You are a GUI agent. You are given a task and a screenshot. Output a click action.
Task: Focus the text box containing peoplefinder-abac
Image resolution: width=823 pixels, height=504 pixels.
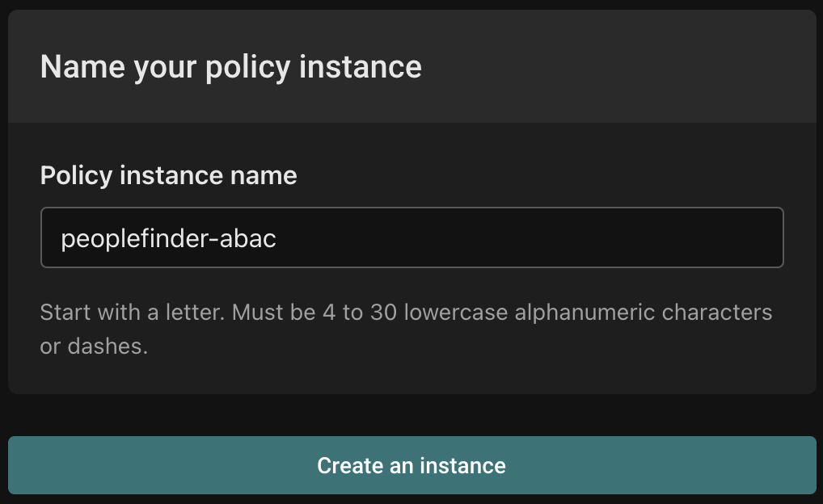pyautogui.click(x=411, y=237)
